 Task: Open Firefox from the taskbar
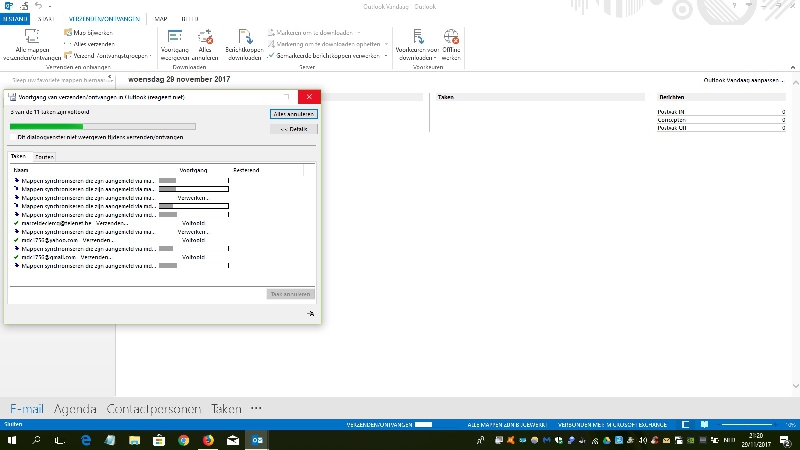[208, 440]
